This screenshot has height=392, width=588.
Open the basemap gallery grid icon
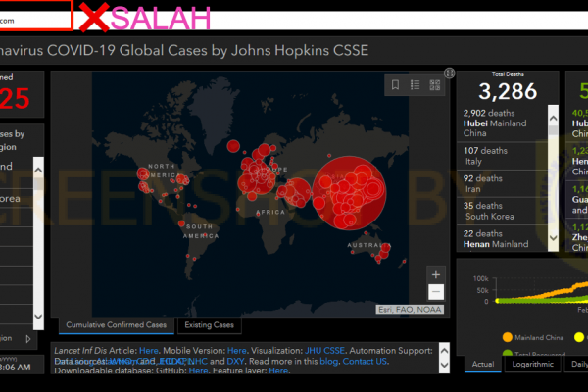click(x=435, y=85)
